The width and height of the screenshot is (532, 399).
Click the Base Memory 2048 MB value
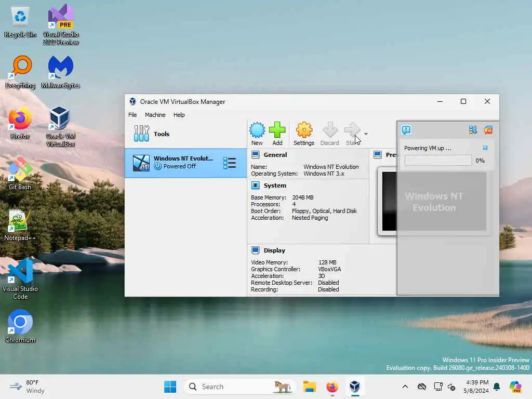coord(303,197)
